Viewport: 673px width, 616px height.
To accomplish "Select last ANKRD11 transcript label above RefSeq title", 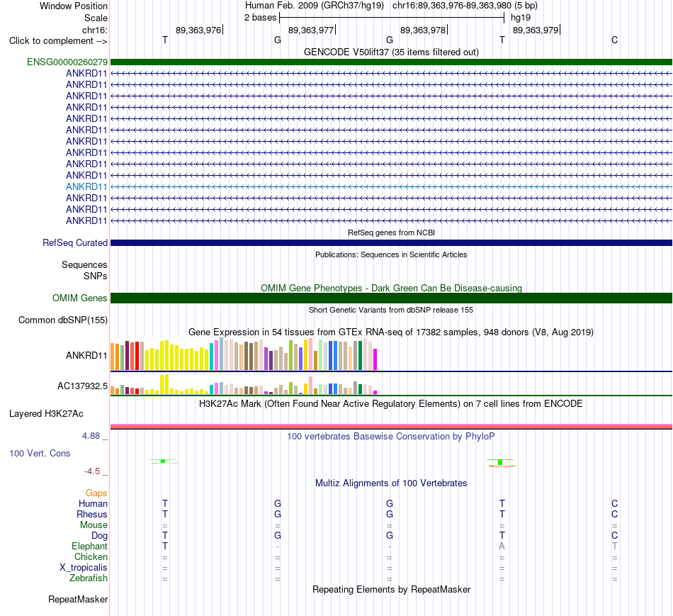I will (x=86, y=220).
